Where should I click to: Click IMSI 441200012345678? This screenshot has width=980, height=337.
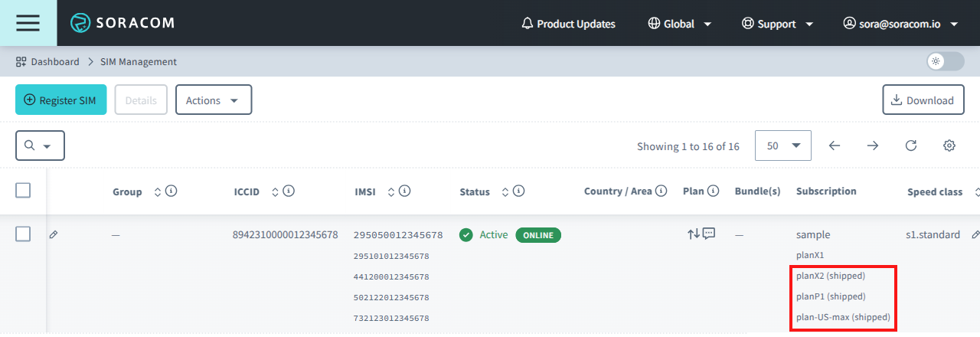390,276
